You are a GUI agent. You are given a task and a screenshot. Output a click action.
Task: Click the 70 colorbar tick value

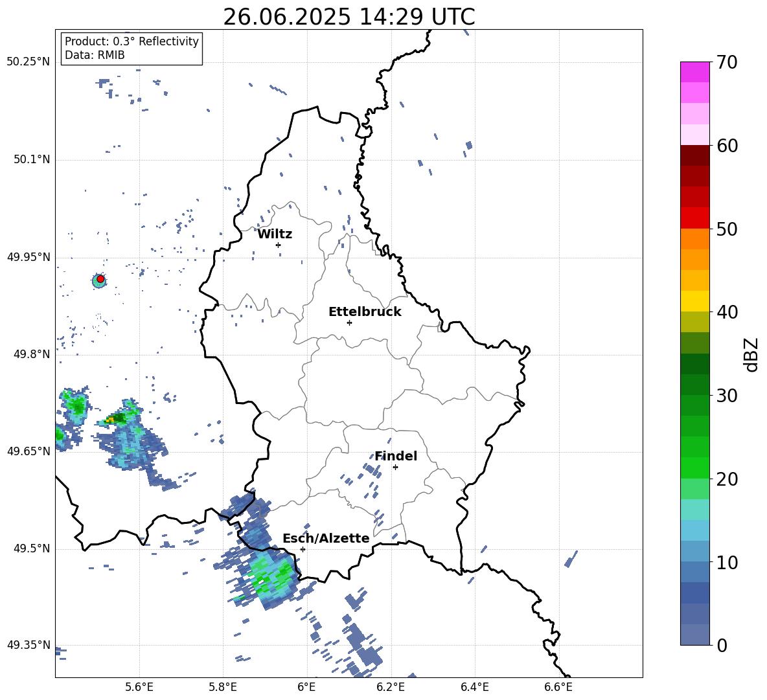[x=727, y=63]
